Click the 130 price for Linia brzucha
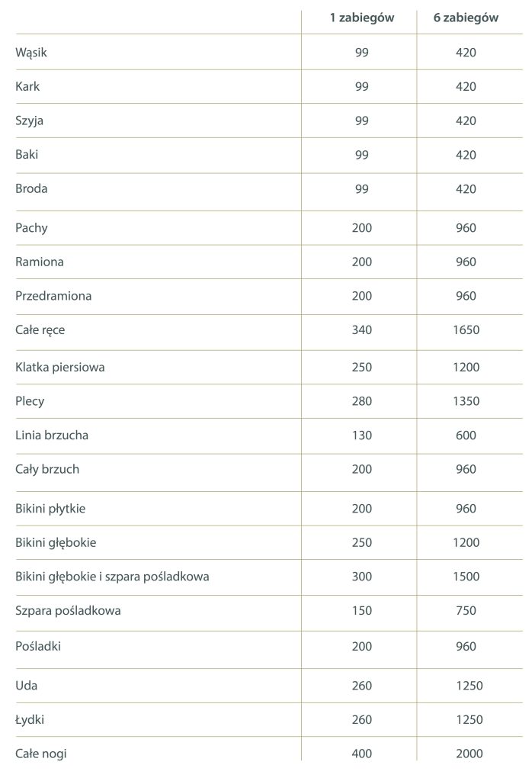Viewport: 532px width, 781px height. tap(361, 435)
